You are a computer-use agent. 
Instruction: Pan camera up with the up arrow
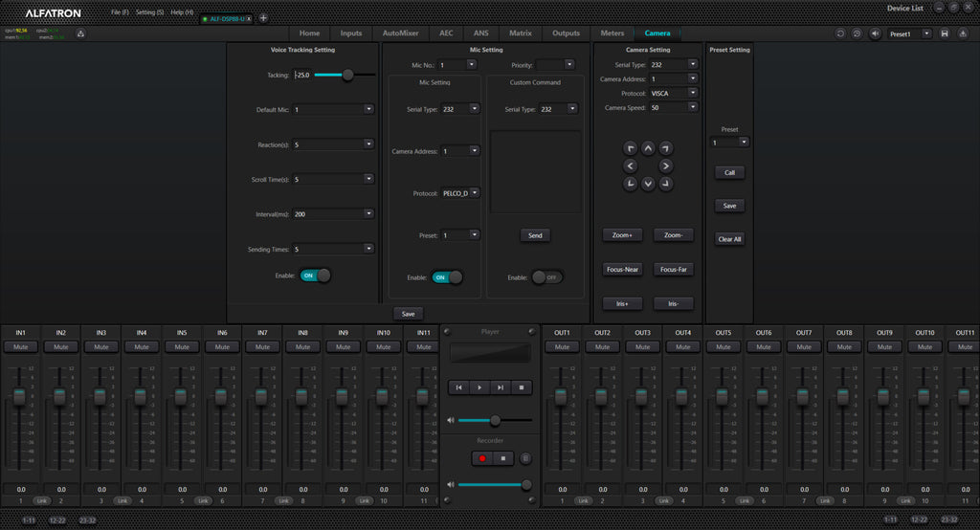coord(648,148)
